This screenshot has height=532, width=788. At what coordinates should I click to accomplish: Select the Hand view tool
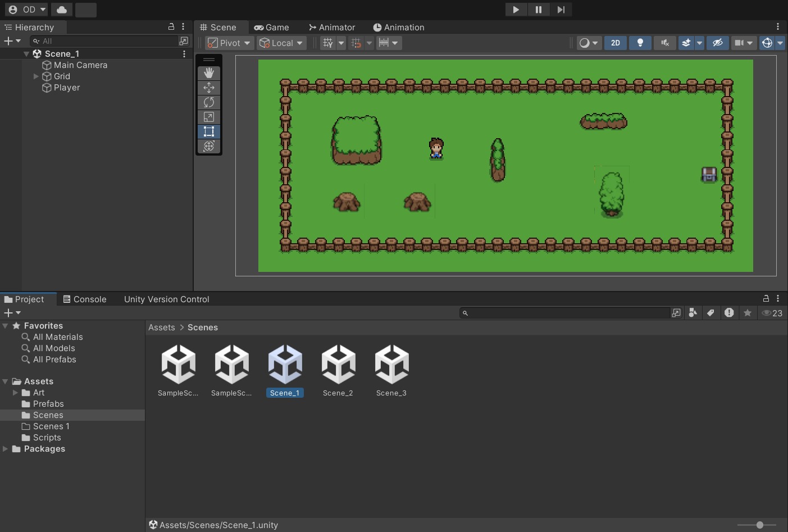[x=209, y=73]
